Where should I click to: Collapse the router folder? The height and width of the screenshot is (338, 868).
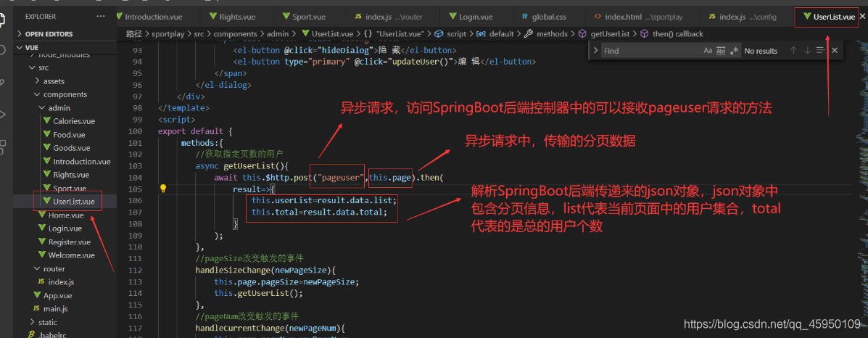49,269
